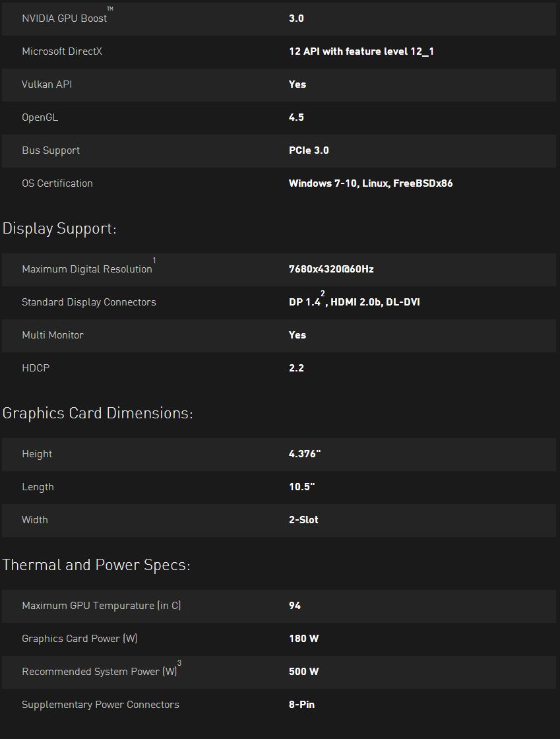
Task: Click the Display Support heading
Action: pos(59,228)
